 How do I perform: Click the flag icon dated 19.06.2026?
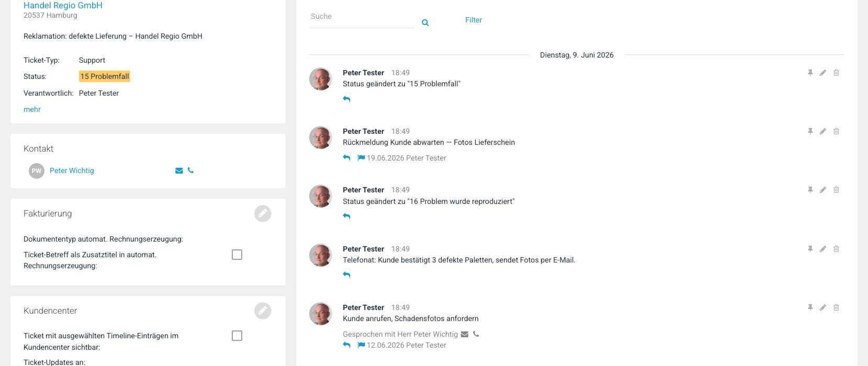pyautogui.click(x=361, y=158)
